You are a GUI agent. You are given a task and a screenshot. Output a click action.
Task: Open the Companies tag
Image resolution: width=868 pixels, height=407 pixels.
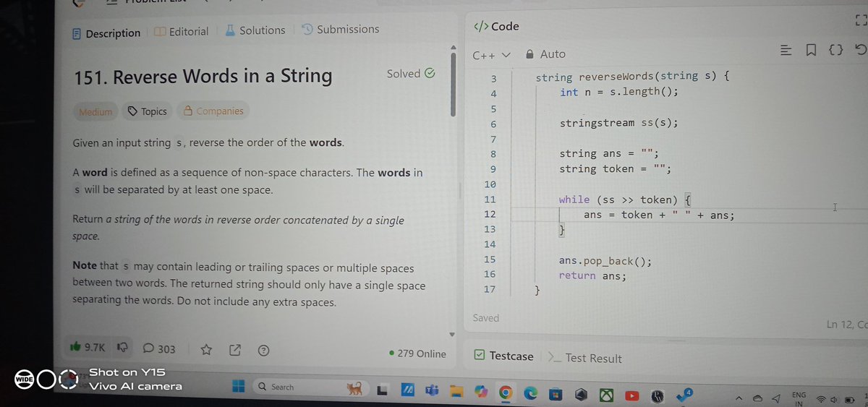coord(213,111)
